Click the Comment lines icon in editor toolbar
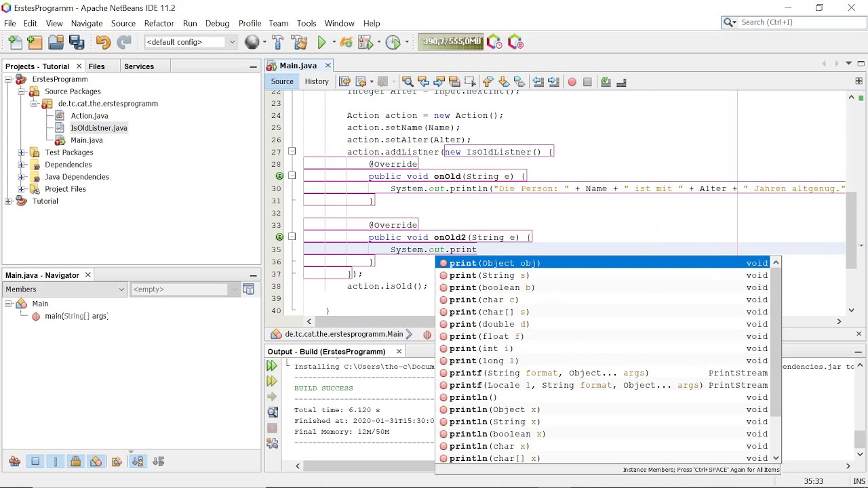The image size is (868, 488). point(606,82)
